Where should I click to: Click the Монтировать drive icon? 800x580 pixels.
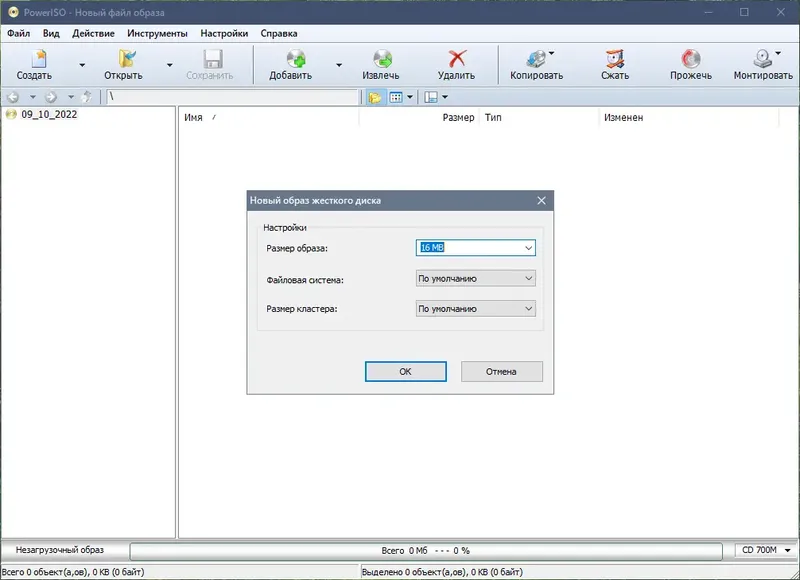pyautogui.click(x=763, y=59)
